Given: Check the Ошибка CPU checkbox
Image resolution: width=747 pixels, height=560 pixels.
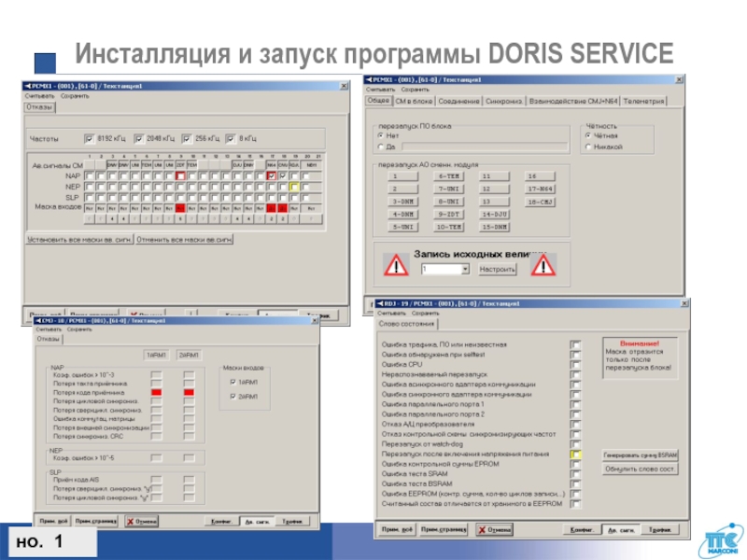Looking at the screenshot, I should [x=575, y=364].
